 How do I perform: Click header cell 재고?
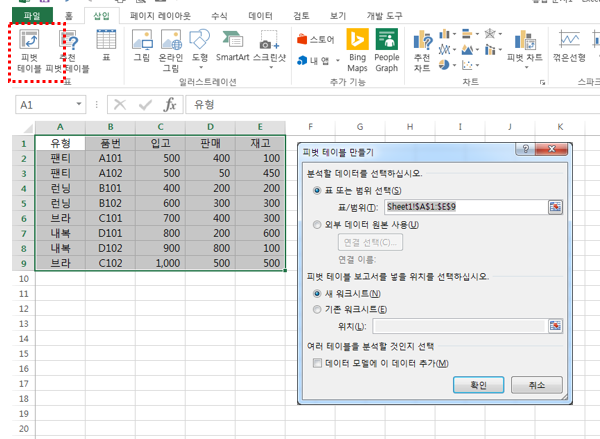[x=260, y=144]
